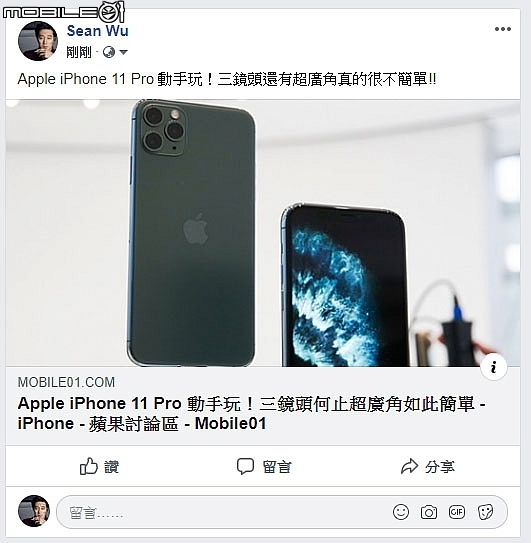This screenshot has width=531, height=543.
Task: Open the GIF picker in comment box
Action: [x=457, y=512]
